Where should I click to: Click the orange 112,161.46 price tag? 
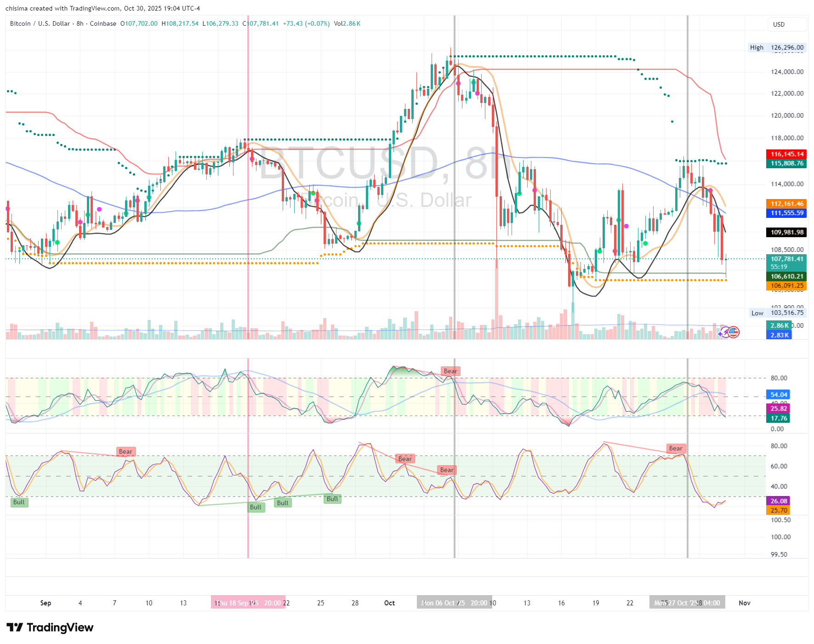point(786,204)
